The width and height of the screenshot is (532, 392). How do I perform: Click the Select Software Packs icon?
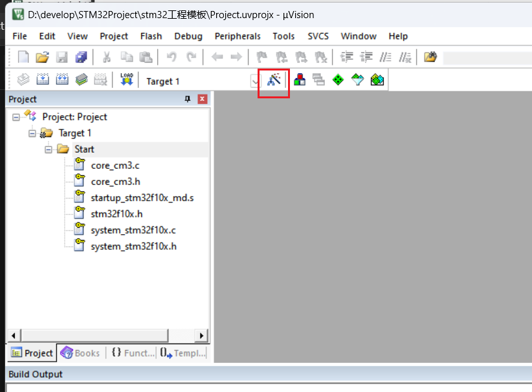(x=358, y=80)
